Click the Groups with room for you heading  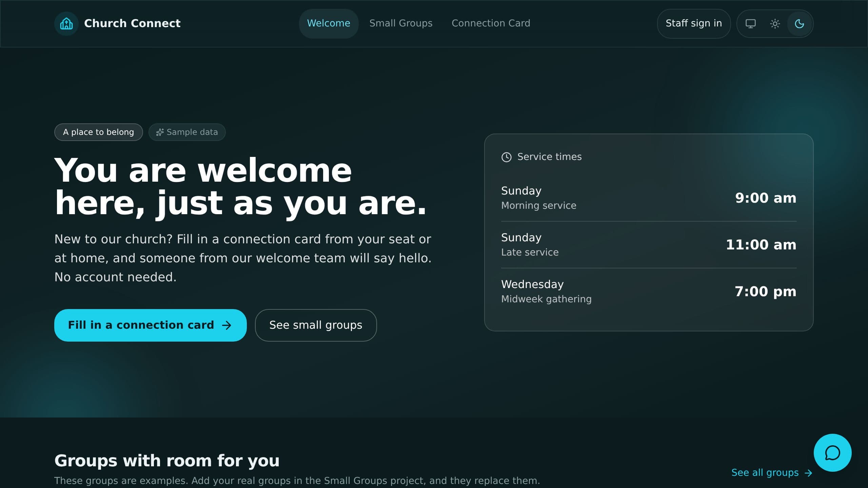(167, 461)
